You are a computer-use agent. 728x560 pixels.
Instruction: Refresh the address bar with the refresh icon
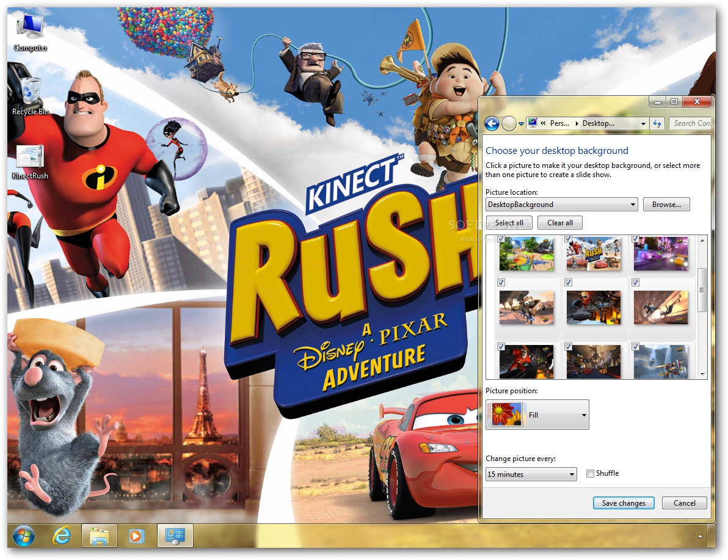click(657, 123)
